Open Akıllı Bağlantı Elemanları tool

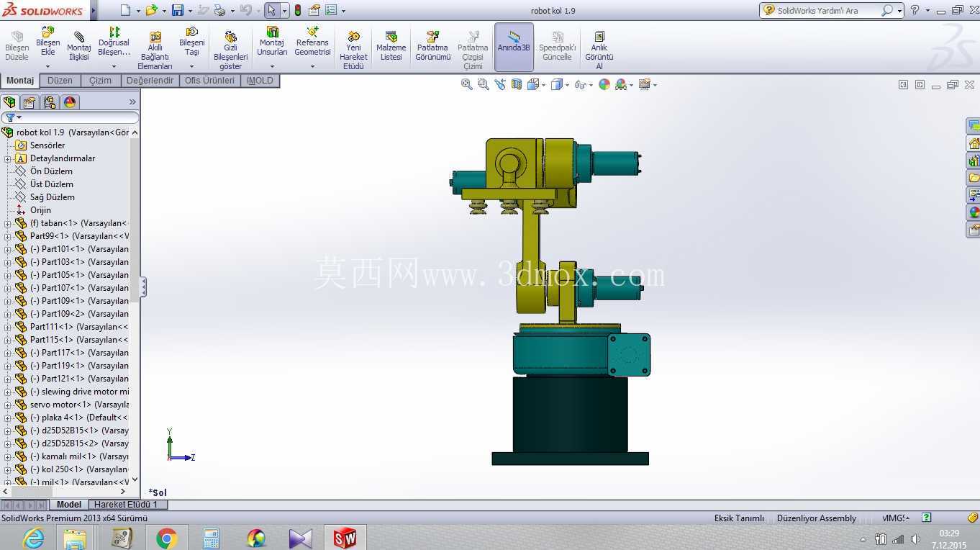155,51
